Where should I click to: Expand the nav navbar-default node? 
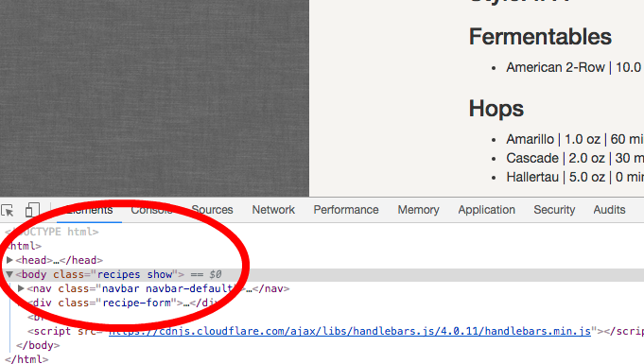point(21,288)
